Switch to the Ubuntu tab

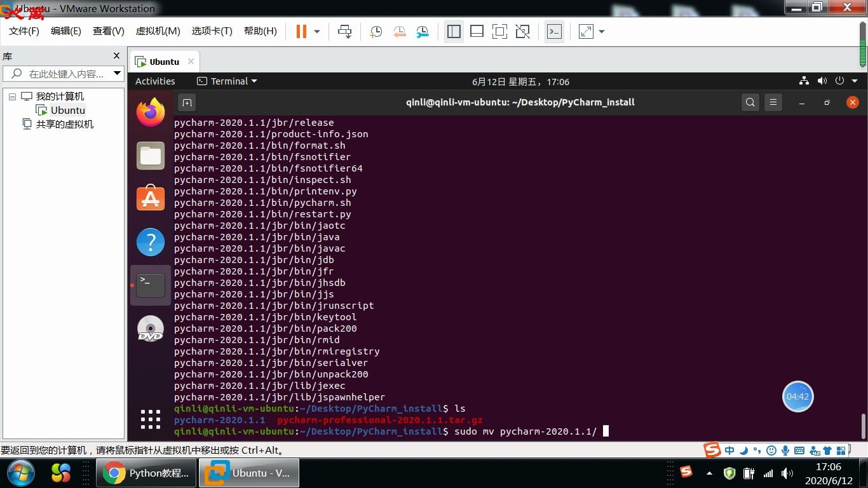point(163,61)
